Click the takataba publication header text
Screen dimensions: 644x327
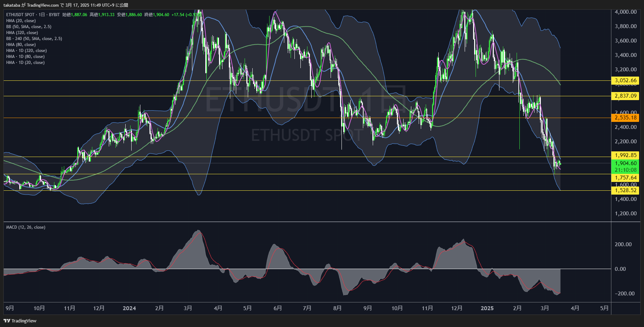click(66, 5)
